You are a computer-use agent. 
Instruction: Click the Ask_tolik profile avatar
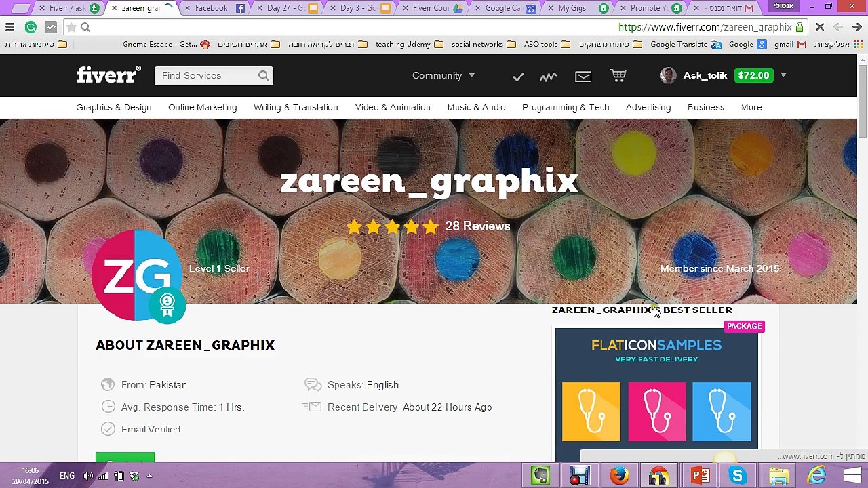(x=668, y=75)
